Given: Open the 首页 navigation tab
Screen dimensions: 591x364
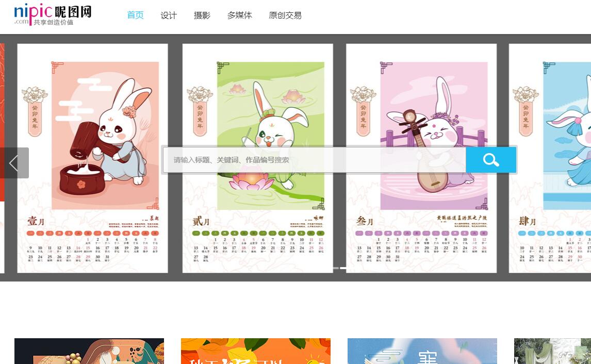Looking at the screenshot, I should click(135, 15).
